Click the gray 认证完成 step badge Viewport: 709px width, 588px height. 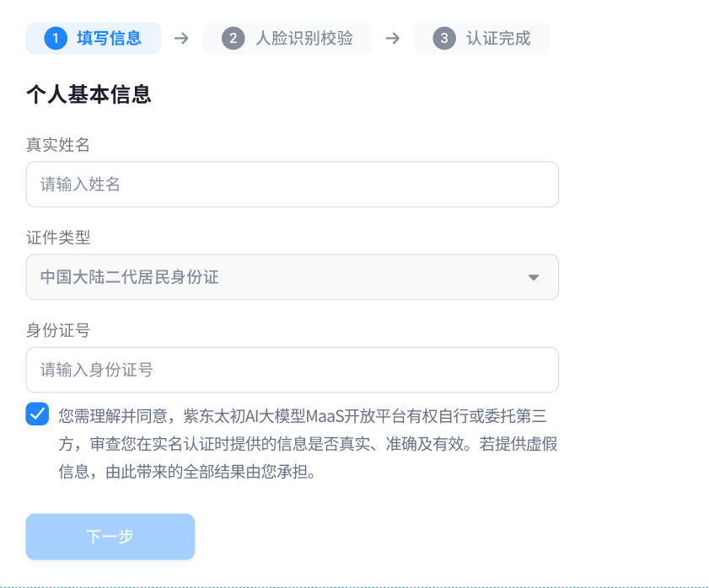pyautogui.click(x=481, y=38)
